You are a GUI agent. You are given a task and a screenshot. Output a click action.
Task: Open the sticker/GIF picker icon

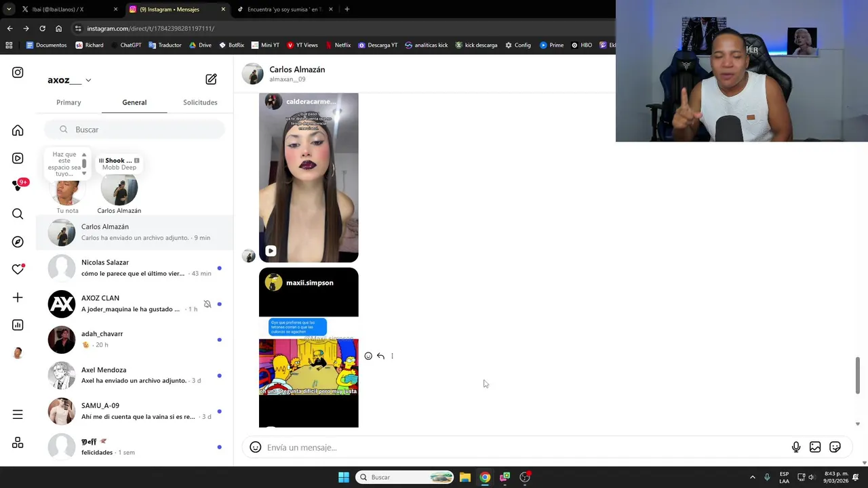835,447
